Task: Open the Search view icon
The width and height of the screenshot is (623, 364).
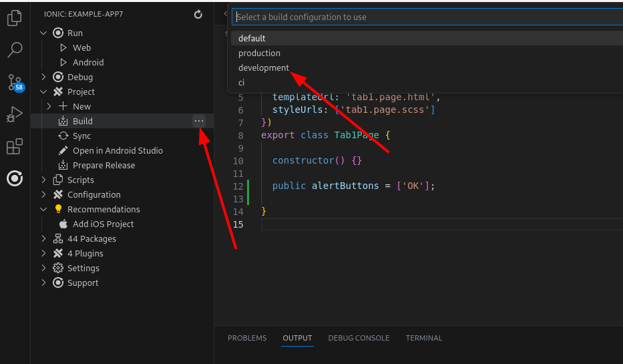Action: pos(14,49)
